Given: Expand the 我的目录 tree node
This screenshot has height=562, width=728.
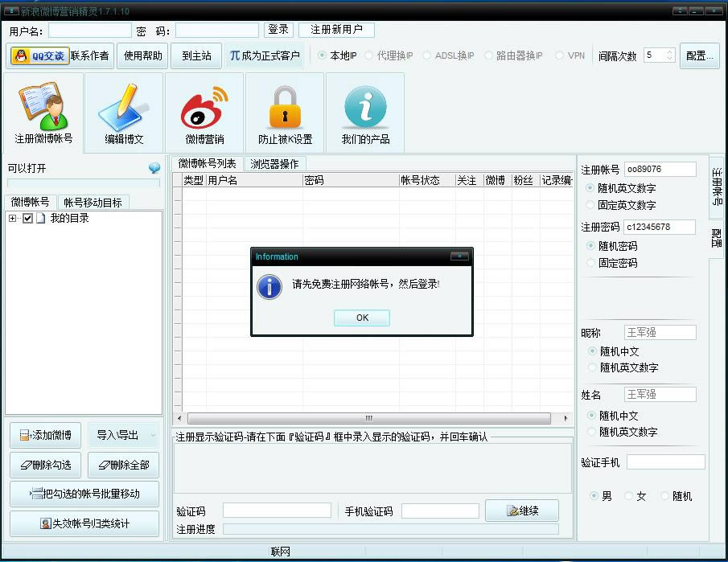Looking at the screenshot, I should 12,218.
